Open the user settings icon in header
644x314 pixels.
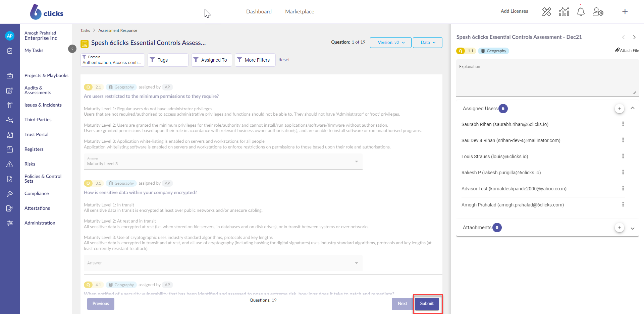tap(598, 12)
